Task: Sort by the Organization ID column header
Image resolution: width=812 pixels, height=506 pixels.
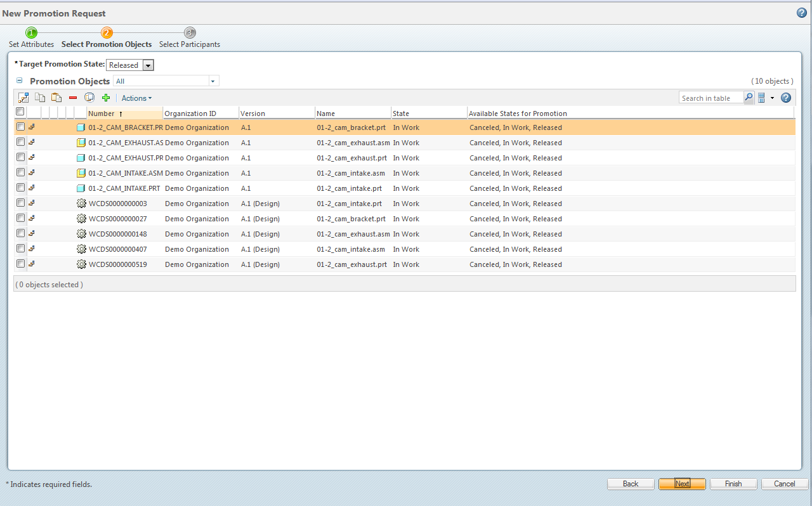Action: pos(200,114)
